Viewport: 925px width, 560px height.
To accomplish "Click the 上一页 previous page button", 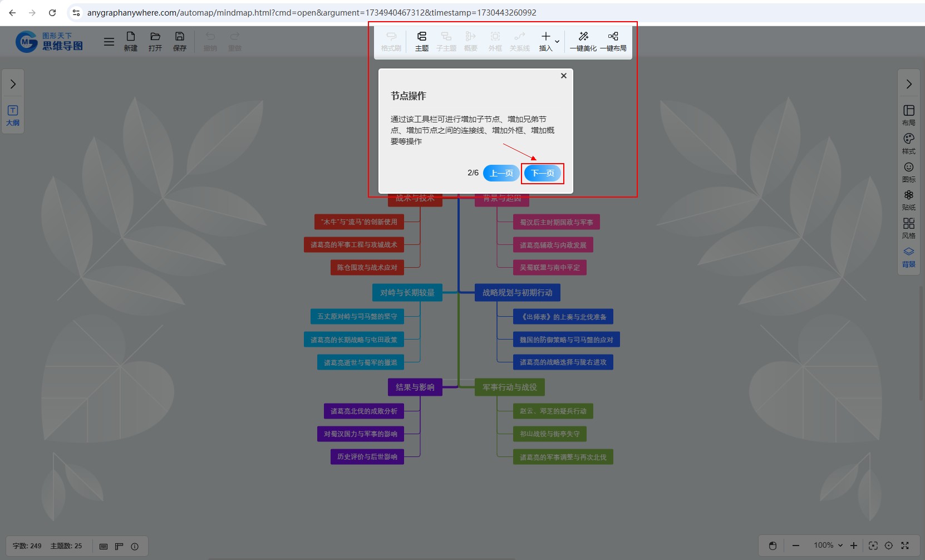I will click(501, 173).
